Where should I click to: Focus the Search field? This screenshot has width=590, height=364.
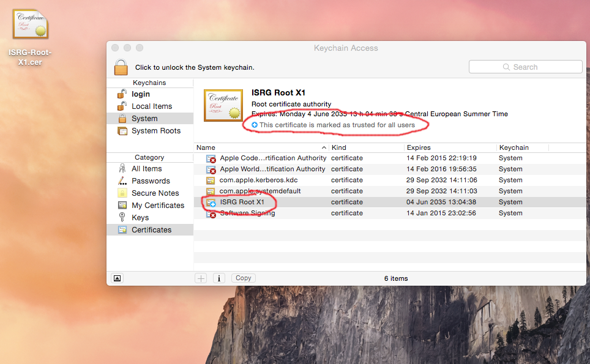(x=526, y=67)
